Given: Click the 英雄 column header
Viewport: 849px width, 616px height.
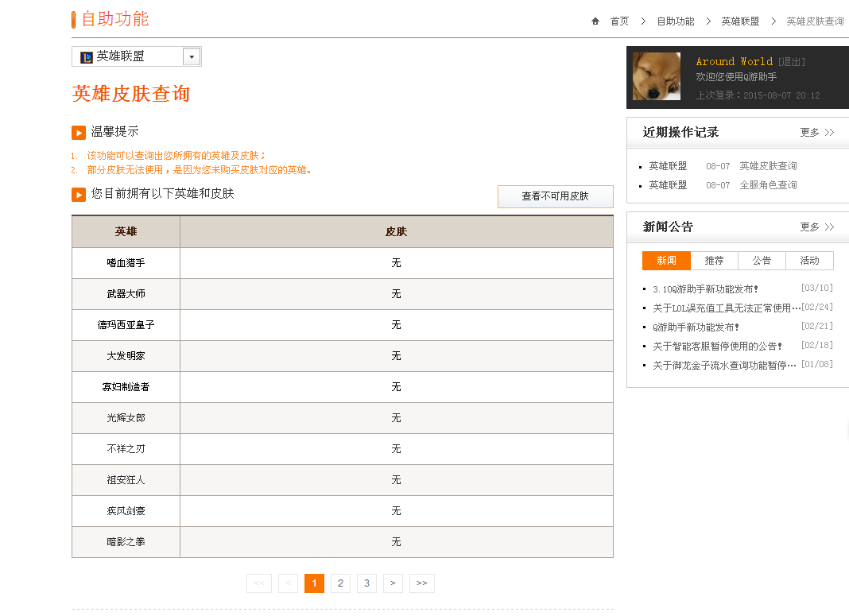Looking at the screenshot, I should pos(126,231).
